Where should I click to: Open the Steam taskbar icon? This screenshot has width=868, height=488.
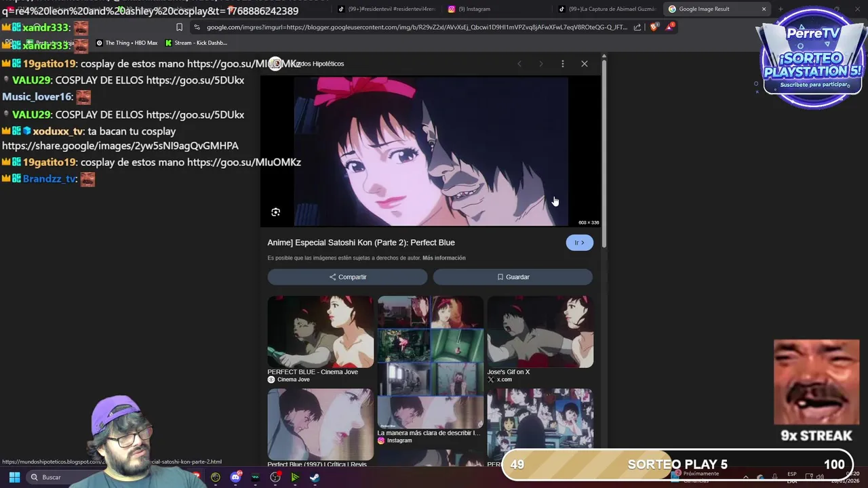click(x=315, y=477)
